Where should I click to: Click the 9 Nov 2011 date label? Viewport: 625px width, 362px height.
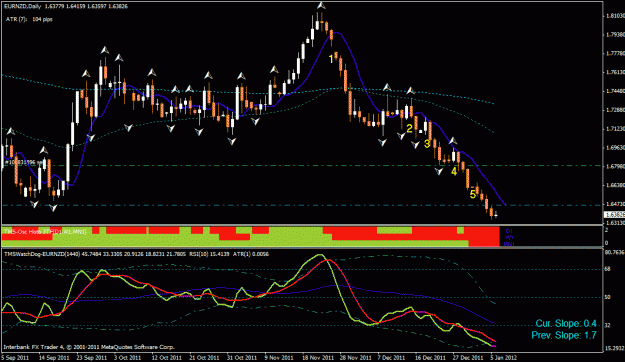[278, 358]
